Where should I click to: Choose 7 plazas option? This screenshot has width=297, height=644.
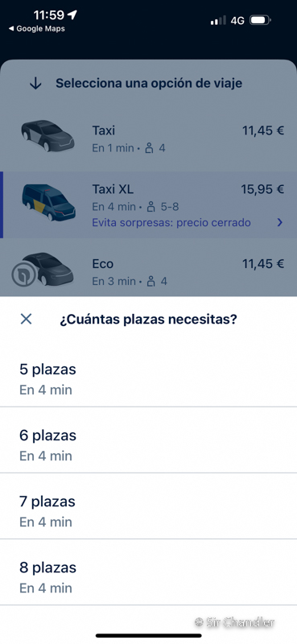pos(148,506)
